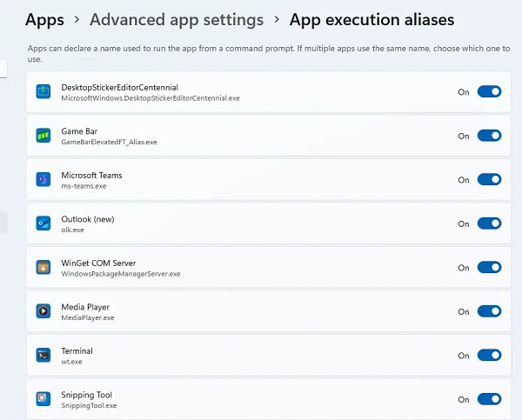Viewport: 522px width, 420px height.
Task: Click the Microsoft Teams app icon
Action: click(x=43, y=179)
